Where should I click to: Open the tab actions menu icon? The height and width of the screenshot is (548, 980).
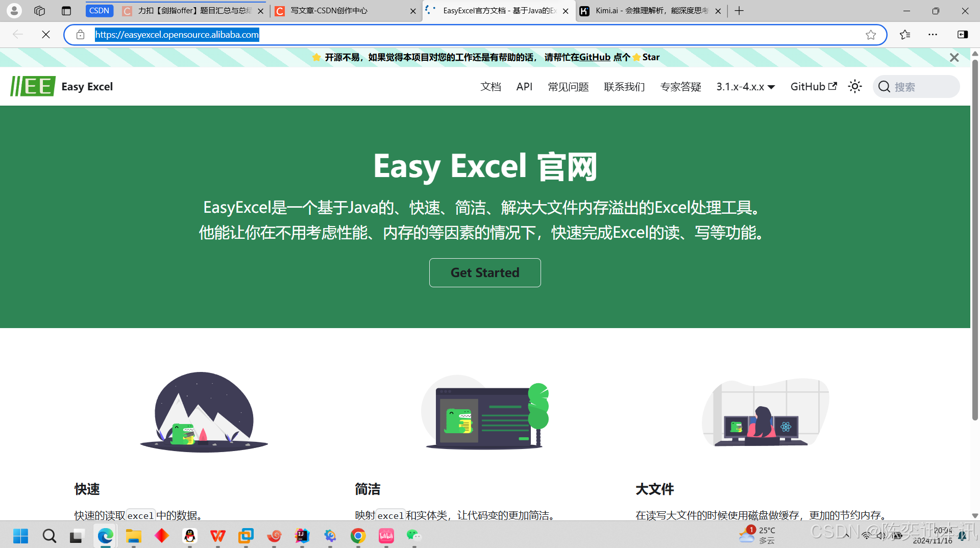tap(66, 10)
